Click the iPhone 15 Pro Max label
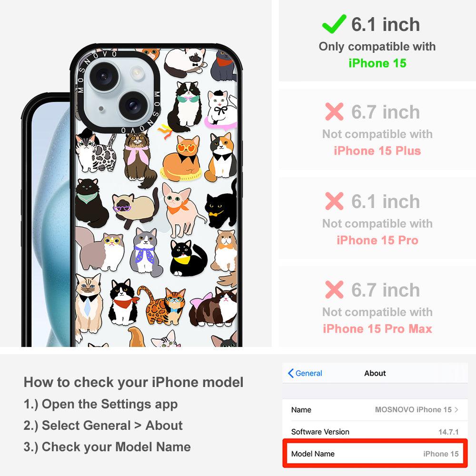This screenshot has width=476, height=476. click(377, 329)
